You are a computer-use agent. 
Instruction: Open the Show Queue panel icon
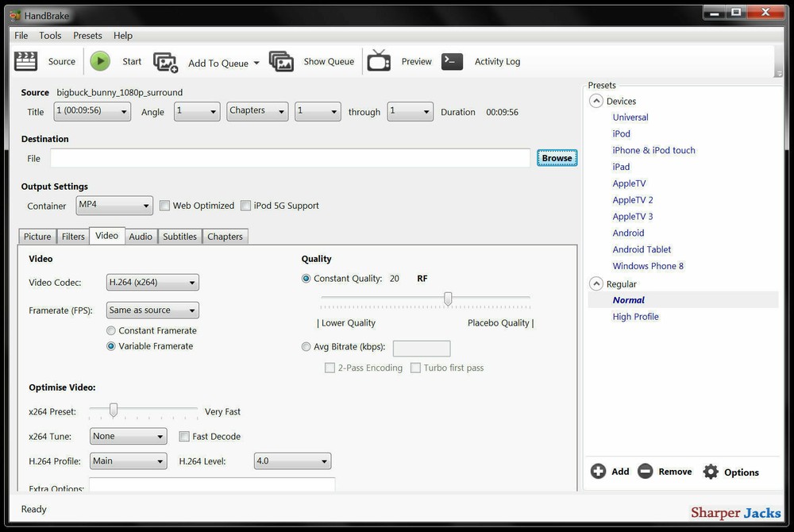point(282,61)
